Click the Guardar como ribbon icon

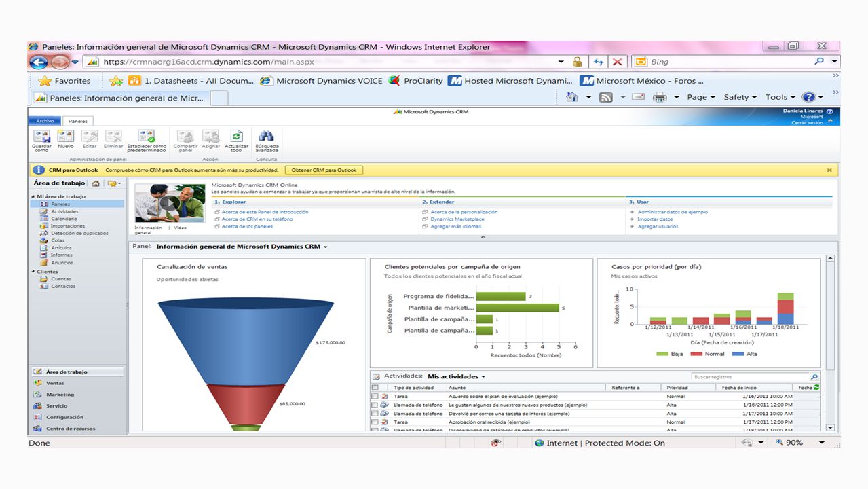click(x=41, y=137)
